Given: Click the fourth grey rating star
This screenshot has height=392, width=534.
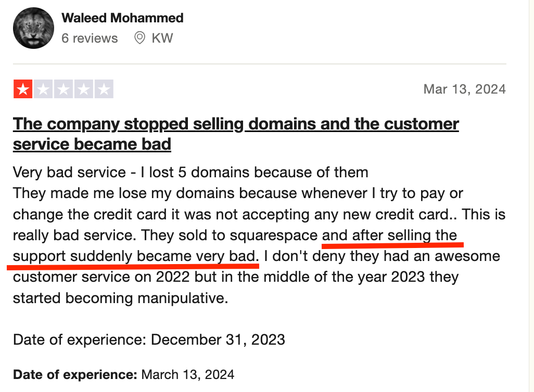Looking at the screenshot, I should pyautogui.click(x=84, y=89).
